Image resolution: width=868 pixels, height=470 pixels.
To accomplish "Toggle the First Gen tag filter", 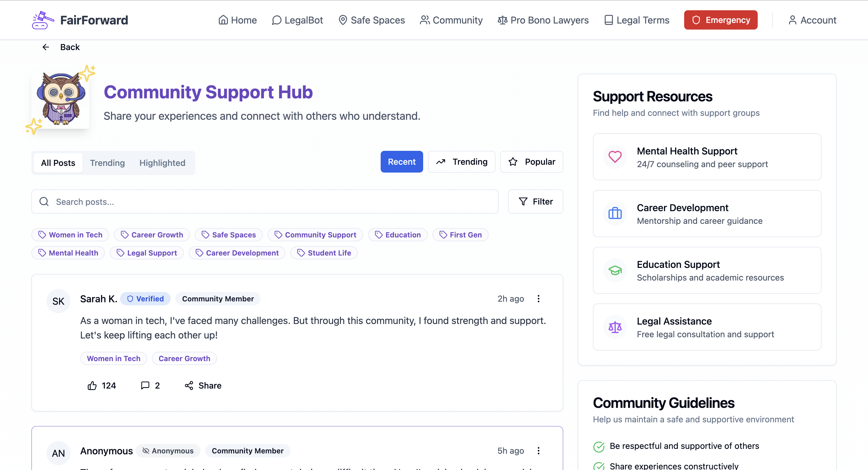I will click(x=460, y=235).
